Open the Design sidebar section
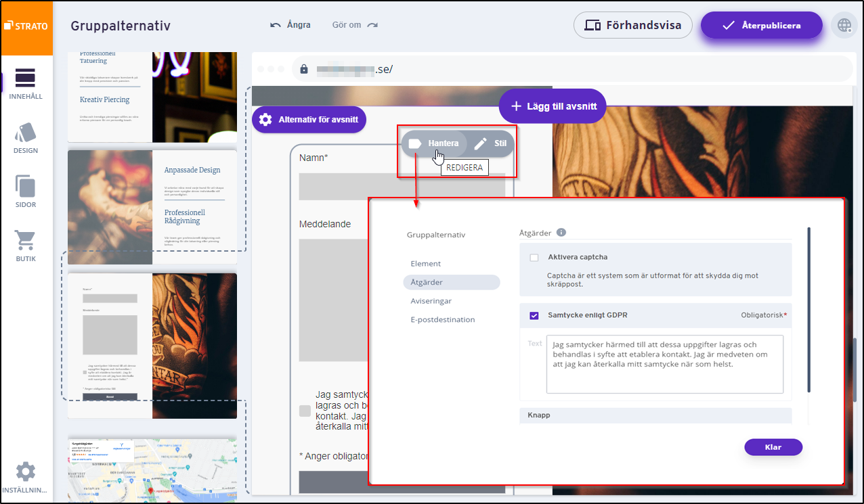This screenshot has width=864, height=504. point(26,137)
